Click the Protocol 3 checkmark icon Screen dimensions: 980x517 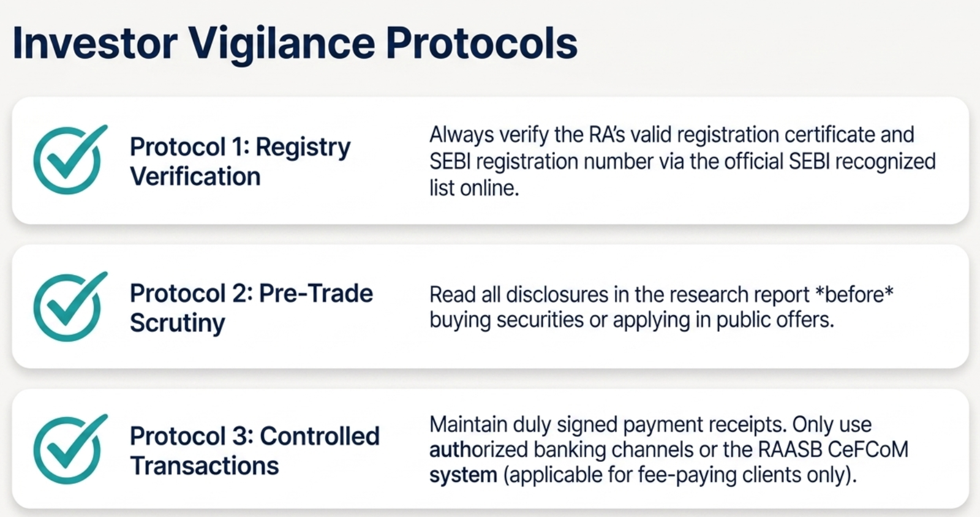70,449
